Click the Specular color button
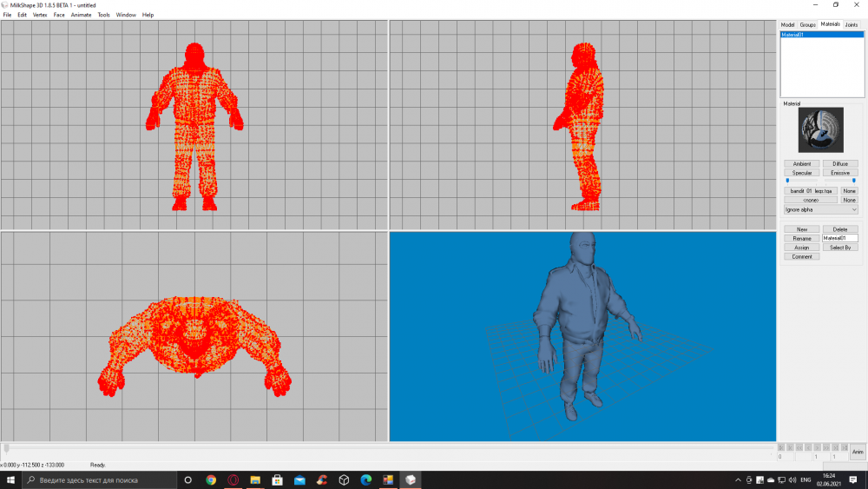This screenshot has width=868, height=489. click(801, 173)
